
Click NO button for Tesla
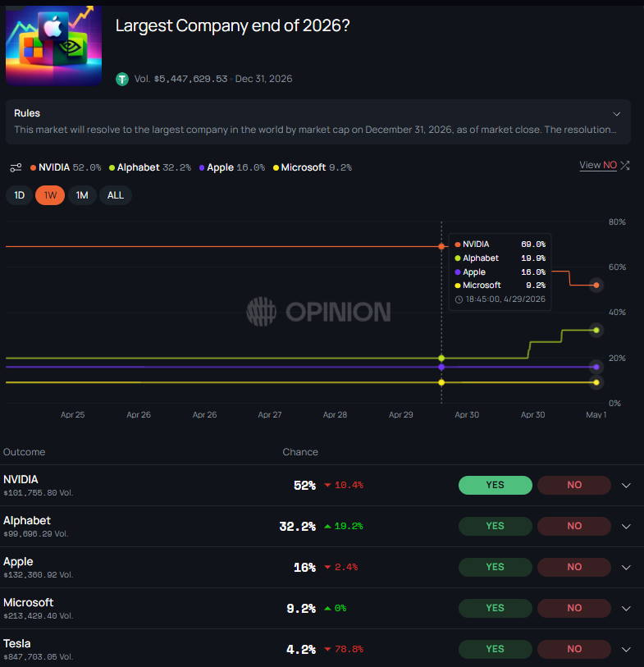[x=574, y=649]
